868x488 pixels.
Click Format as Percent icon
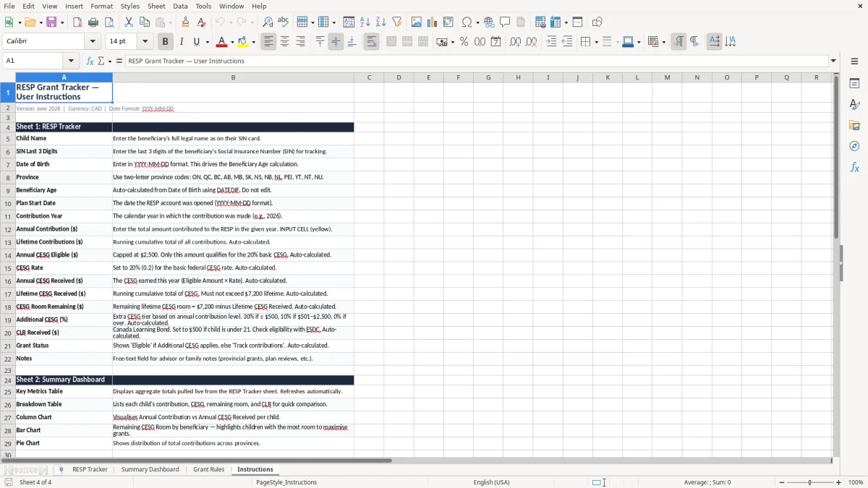(x=464, y=42)
